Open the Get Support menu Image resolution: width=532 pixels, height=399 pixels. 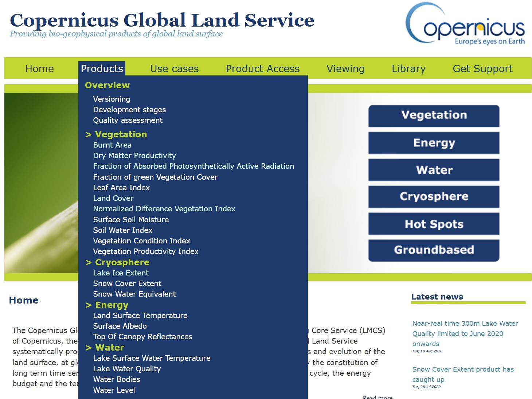(482, 69)
